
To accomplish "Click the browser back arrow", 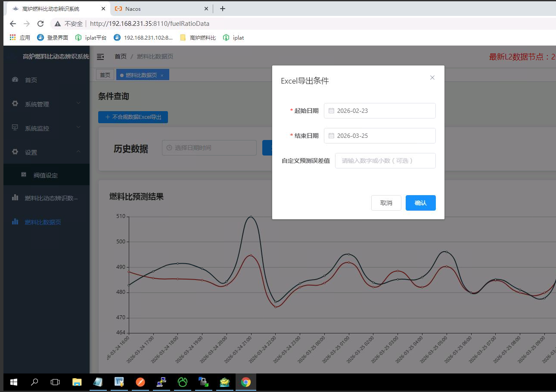I will coord(13,24).
